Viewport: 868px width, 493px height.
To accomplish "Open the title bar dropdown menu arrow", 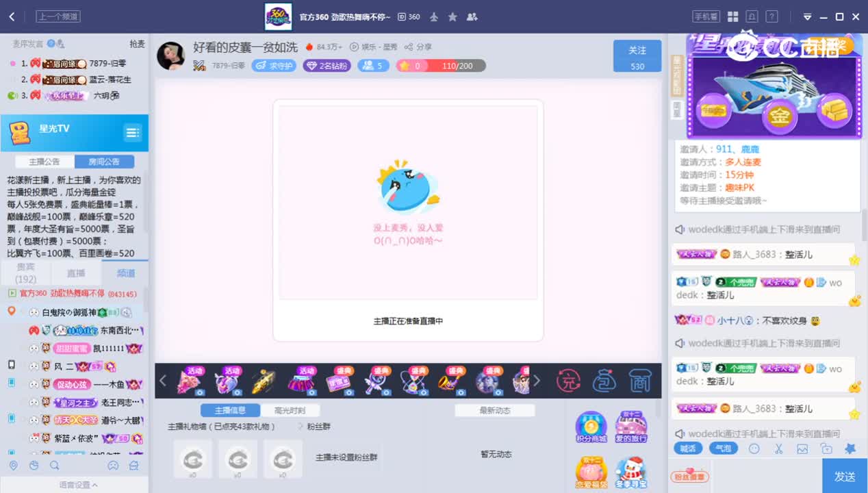I will (x=807, y=17).
